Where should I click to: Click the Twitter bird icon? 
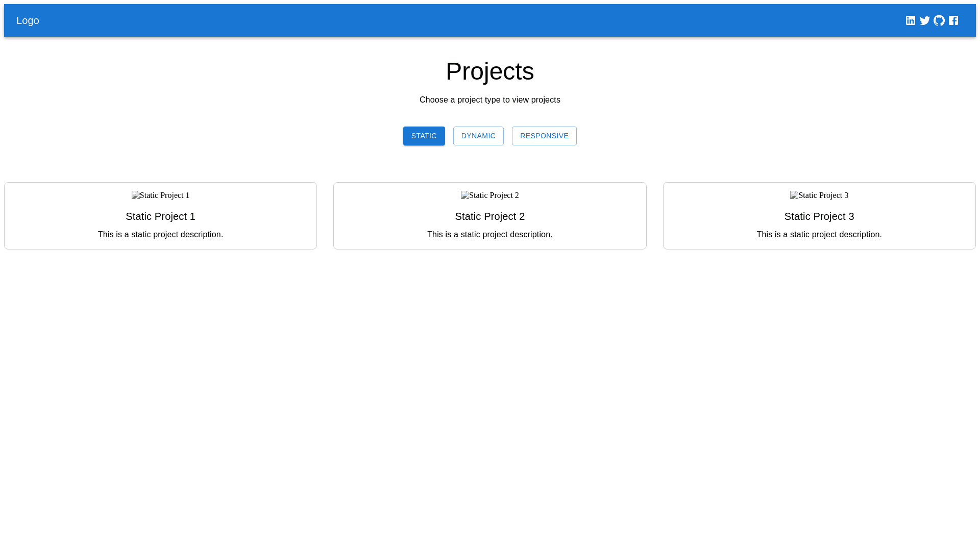point(924,20)
